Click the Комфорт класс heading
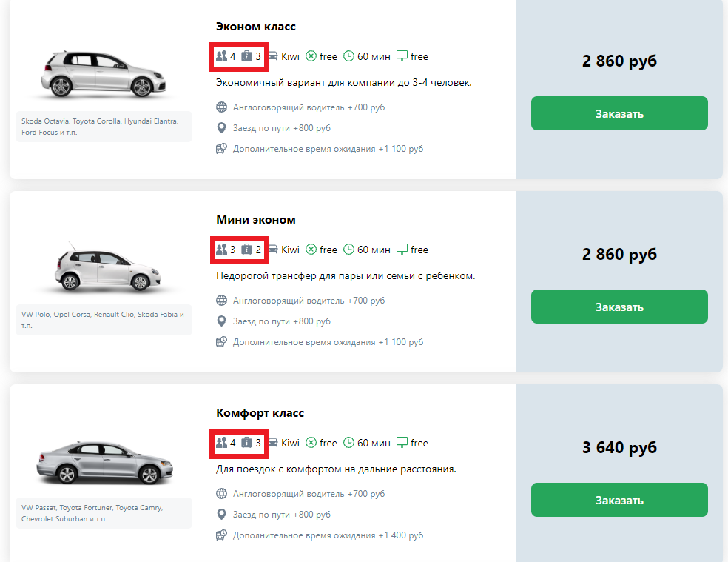 (x=260, y=413)
